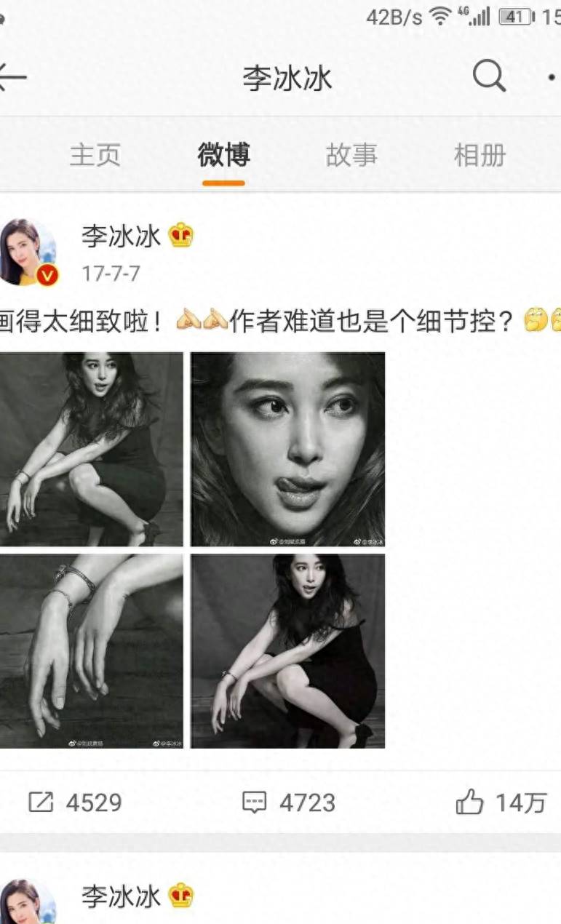Tap 李冰冰 name on the second post
The width and height of the screenshot is (561, 924).
(121, 896)
